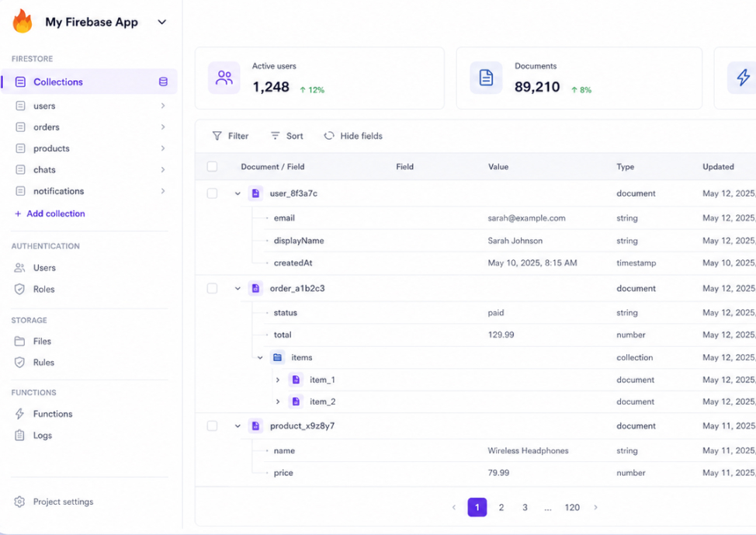The width and height of the screenshot is (756, 535).
Task: Sort by the Updated column header
Action: tap(718, 166)
